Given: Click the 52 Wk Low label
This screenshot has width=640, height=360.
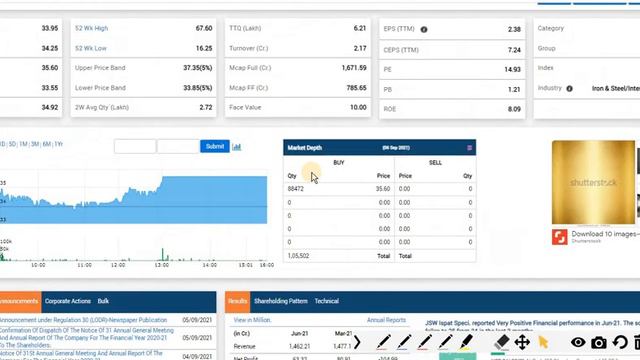Looking at the screenshot, I should tap(91, 48).
